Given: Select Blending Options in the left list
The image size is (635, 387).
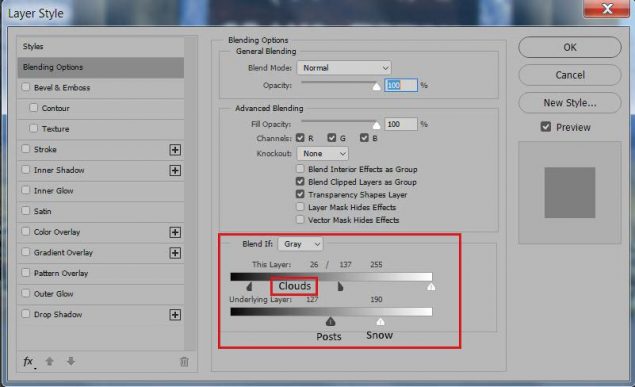Looking at the screenshot, I should (x=100, y=67).
